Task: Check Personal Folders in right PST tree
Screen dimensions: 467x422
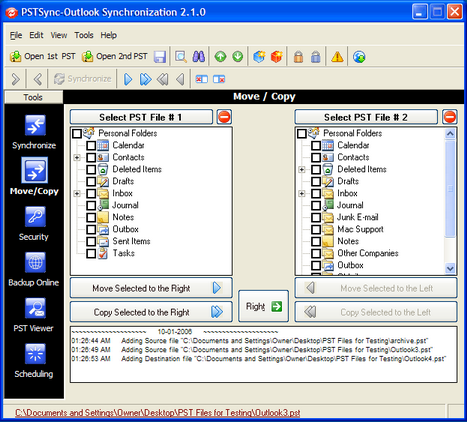Action: [x=302, y=134]
